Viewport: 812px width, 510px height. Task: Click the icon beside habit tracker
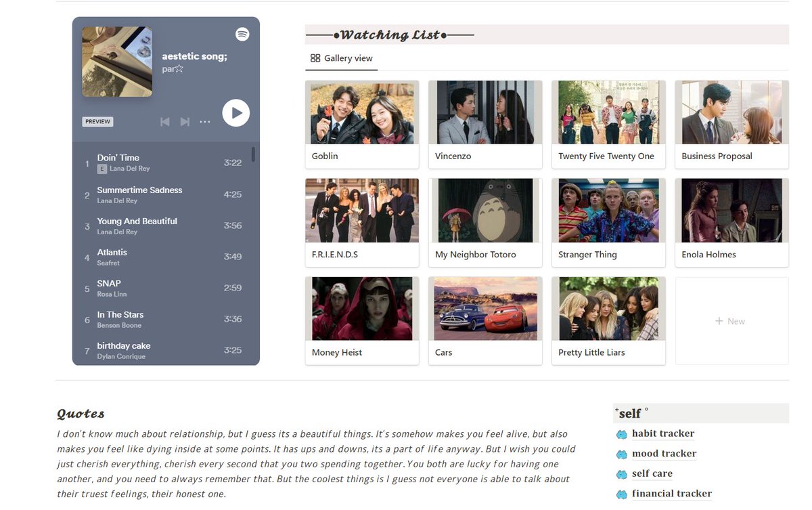(622, 434)
